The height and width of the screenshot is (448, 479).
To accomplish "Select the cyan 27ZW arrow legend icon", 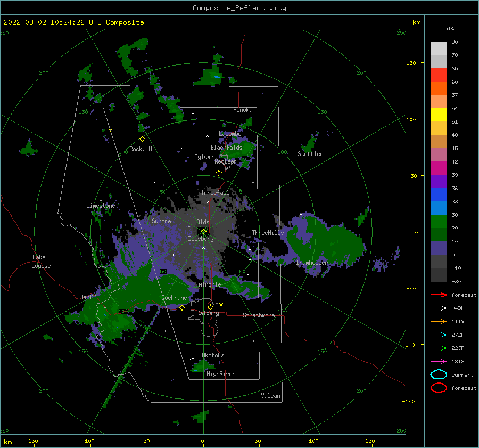I will pyautogui.click(x=439, y=335).
